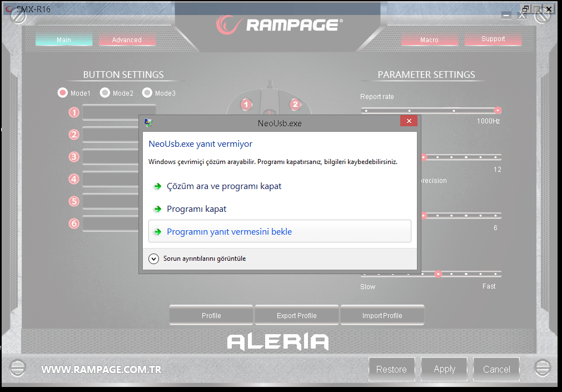Click the 'PARAMETER SETTINGS' heading
This screenshot has height=392, width=562.
pos(426,75)
